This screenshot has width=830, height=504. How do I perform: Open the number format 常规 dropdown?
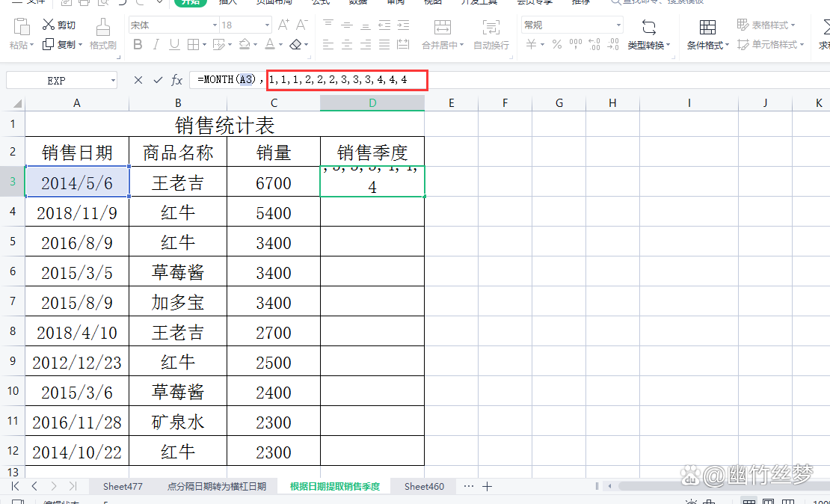pos(618,25)
